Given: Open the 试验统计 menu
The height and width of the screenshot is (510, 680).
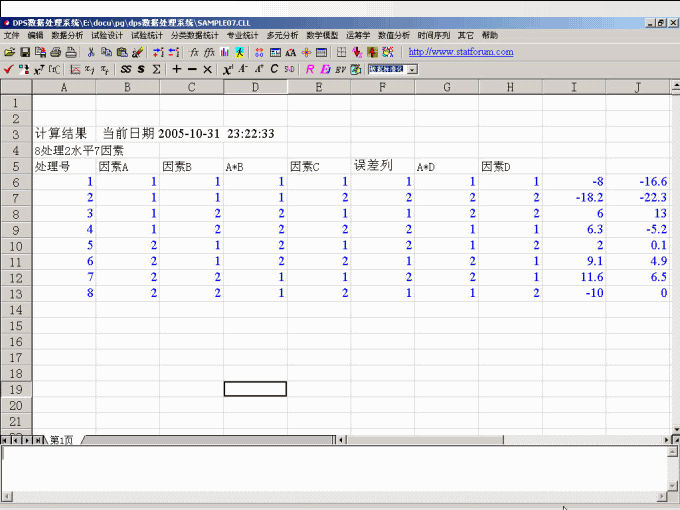Looking at the screenshot, I should (x=146, y=35).
